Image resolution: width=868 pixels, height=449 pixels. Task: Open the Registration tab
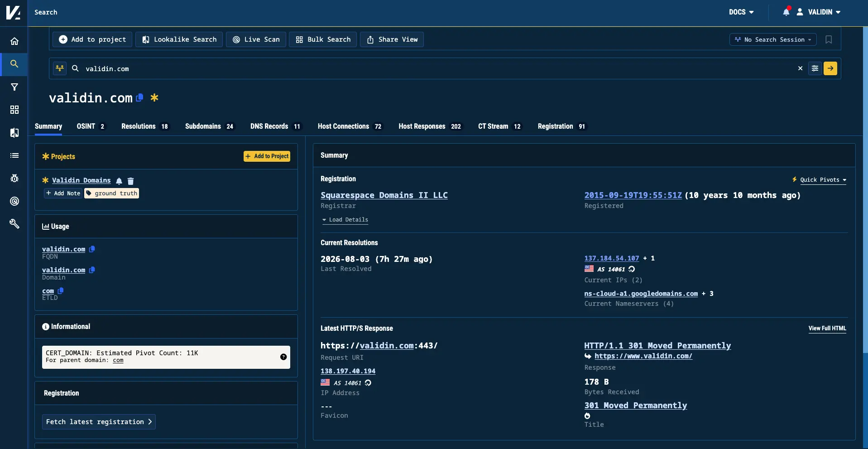[x=561, y=126]
